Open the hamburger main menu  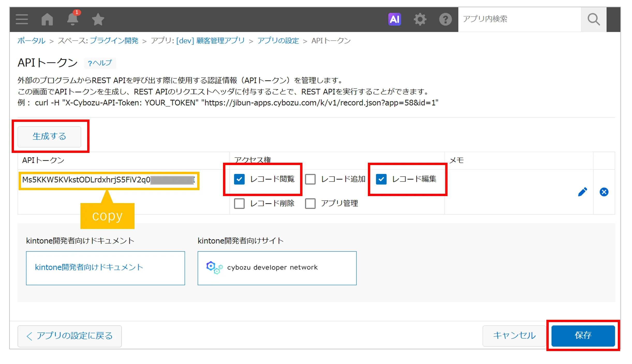(x=22, y=19)
